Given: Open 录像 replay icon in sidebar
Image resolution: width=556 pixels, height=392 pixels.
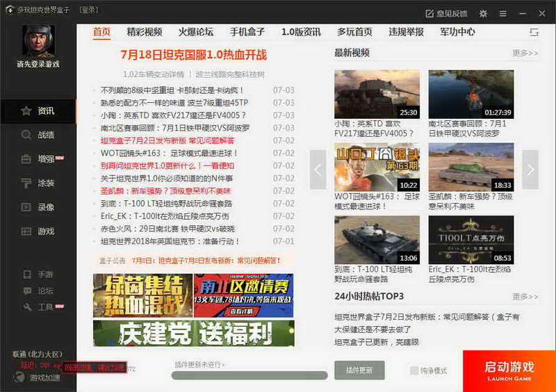Looking at the screenshot, I should pyautogui.click(x=26, y=207).
